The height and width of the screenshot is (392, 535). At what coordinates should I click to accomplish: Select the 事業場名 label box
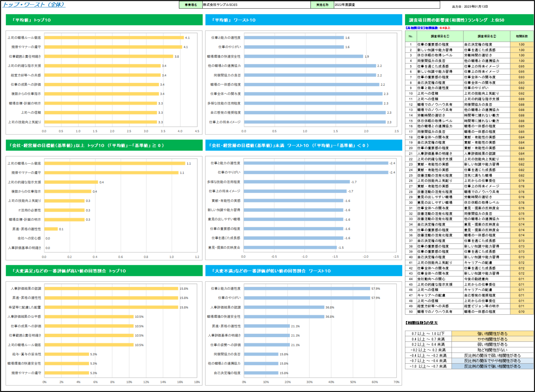(x=191, y=5)
